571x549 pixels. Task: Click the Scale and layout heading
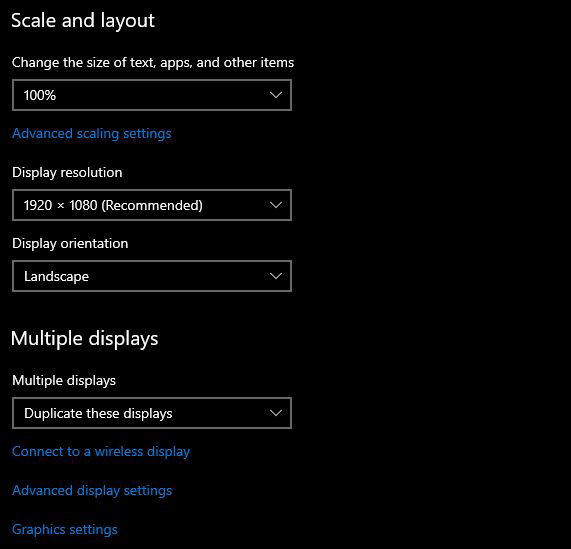click(83, 21)
